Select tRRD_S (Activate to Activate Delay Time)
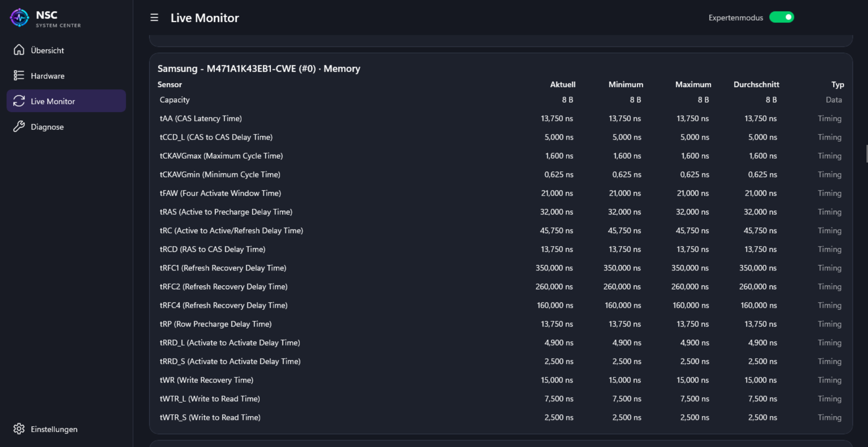Screen dimensions: 868x447 (x=501, y=361)
